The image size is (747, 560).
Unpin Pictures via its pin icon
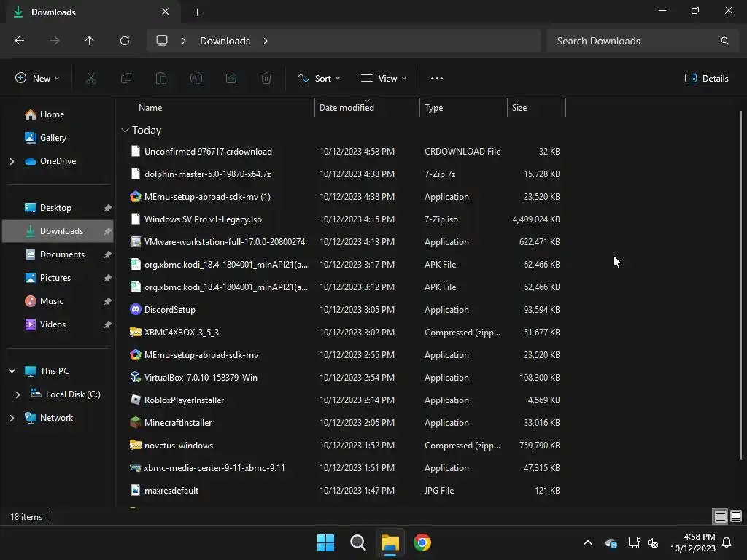click(108, 278)
